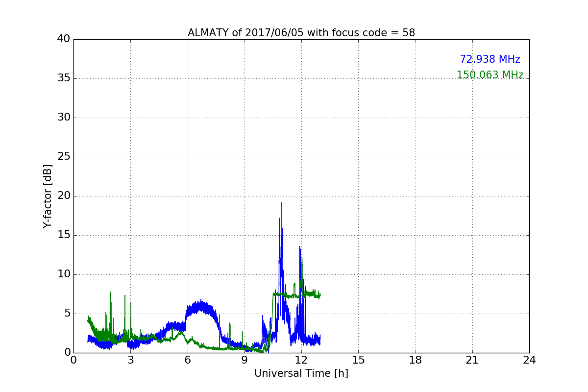The image size is (588, 392).
Task: Click x-axis tick label 18
Action: pyautogui.click(x=416, y=360)
